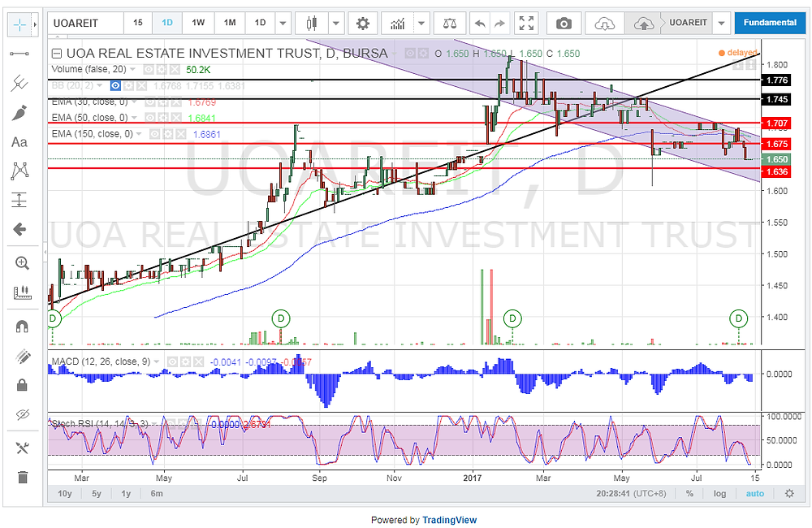Click the candlestick chart style icon

[311, 24]
